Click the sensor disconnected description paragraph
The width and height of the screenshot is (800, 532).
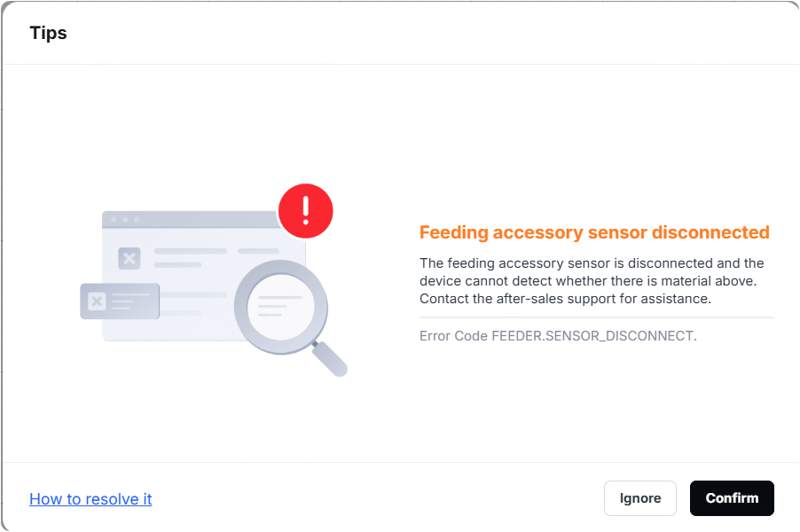click(592, 281)
